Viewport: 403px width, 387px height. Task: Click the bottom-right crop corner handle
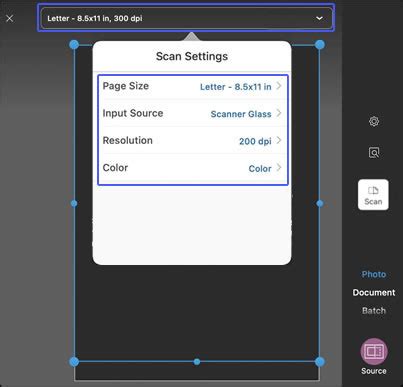point(320,361)
